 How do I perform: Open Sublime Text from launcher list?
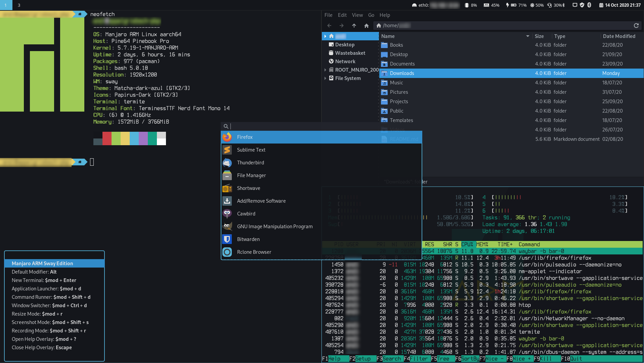251,150
